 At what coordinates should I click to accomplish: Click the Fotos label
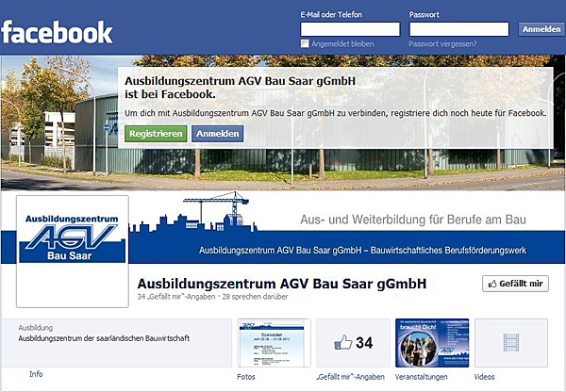tap(246, 377)
